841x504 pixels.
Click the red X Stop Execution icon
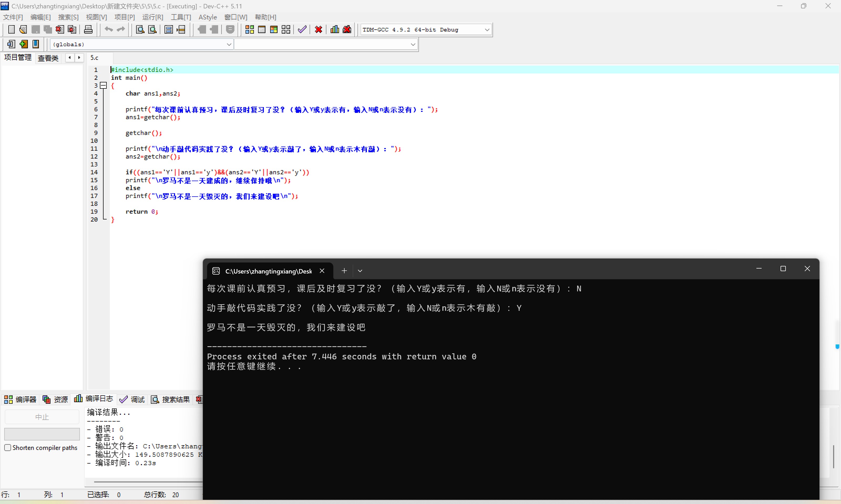point(319,30)
